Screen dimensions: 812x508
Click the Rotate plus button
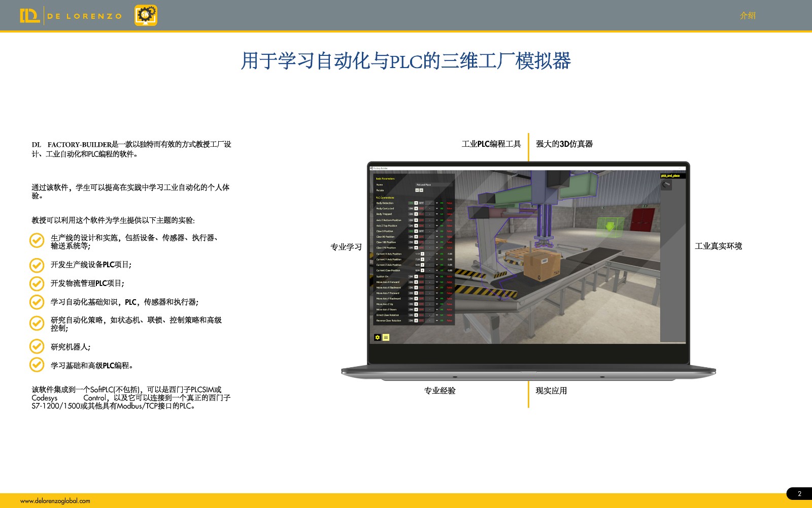(421, 190)
